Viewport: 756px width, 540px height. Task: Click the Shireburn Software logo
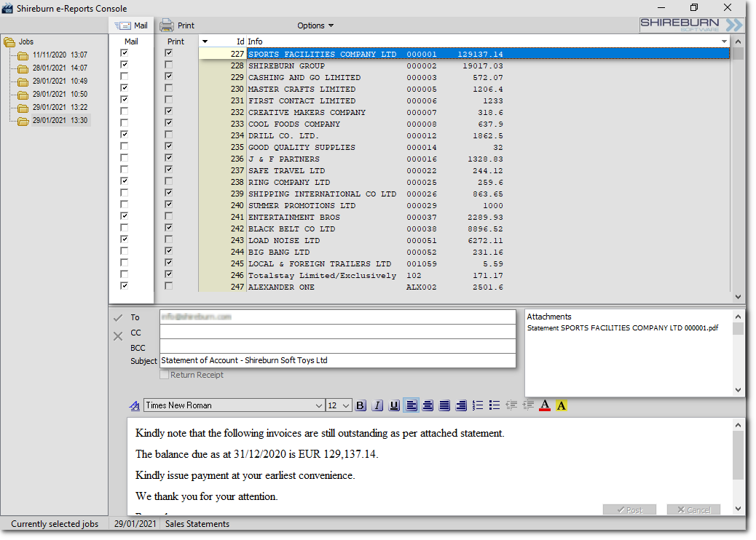691,25
